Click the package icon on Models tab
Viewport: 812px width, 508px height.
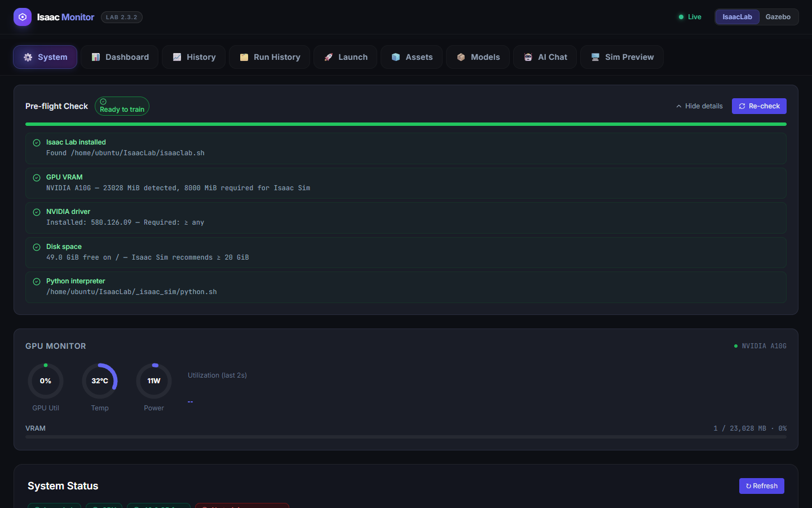click(461, 57)
